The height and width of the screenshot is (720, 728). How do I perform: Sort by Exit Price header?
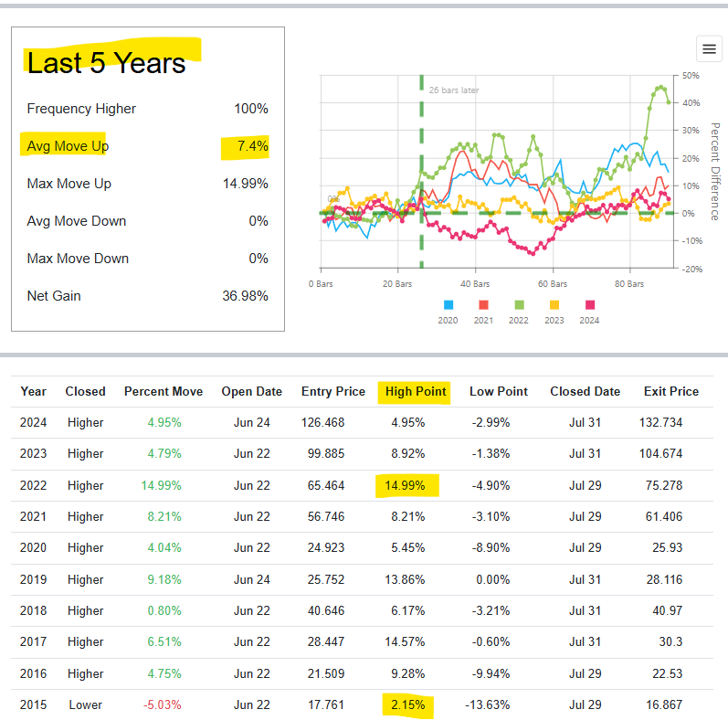tap(671, 391)
